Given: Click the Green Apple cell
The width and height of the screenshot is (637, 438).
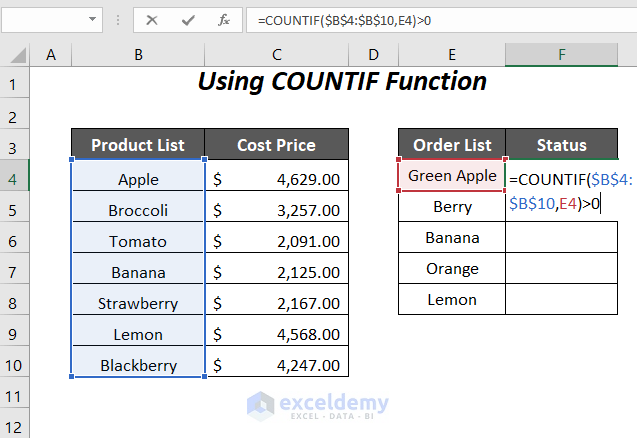Looking at the screenshot, I should tap(452, 176).
